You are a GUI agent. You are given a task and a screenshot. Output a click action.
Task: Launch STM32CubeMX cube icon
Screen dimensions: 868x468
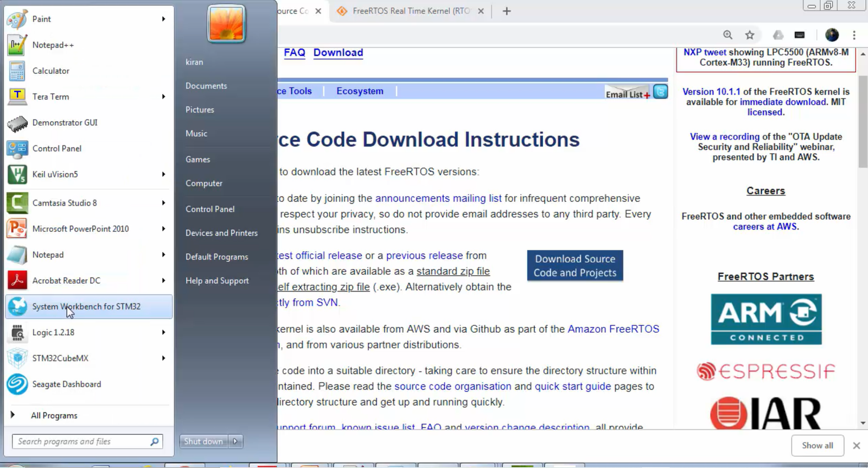[17, 358]
